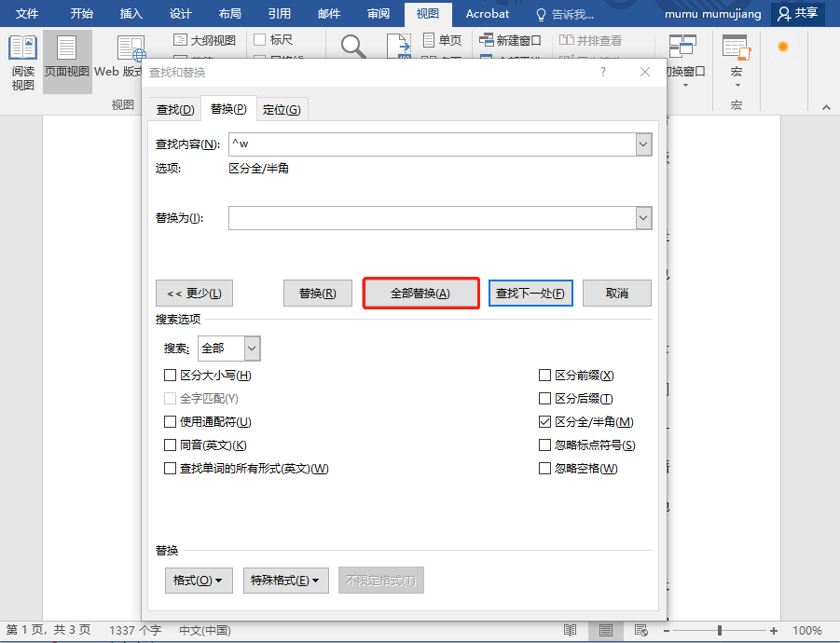Expand the Macros dropdown arrow
The image size is (840, 643).
click(737, 86)
